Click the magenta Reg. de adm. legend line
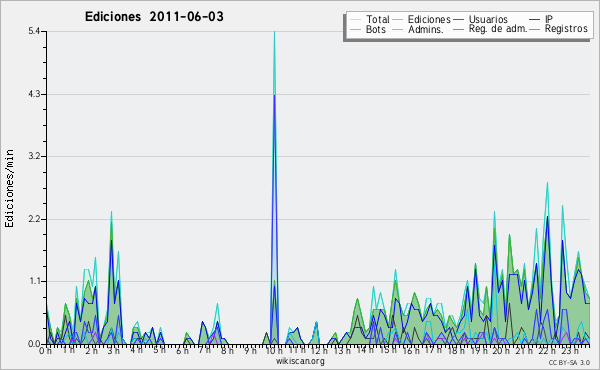Screen dimensions: 600x370 coord(458,29)
